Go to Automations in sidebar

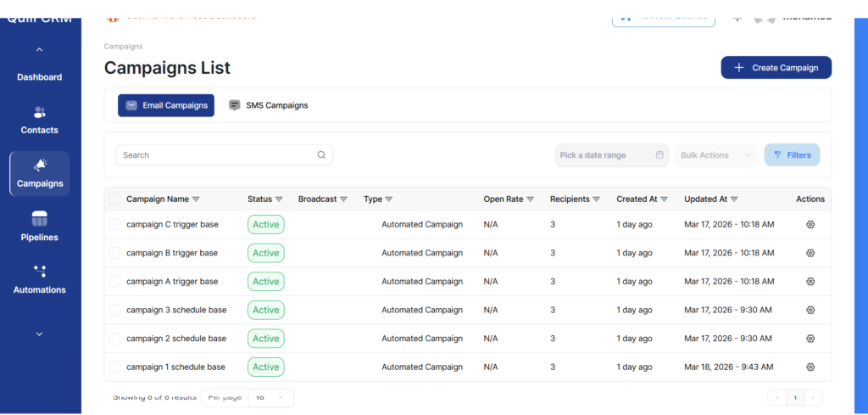tap(40, 279)
